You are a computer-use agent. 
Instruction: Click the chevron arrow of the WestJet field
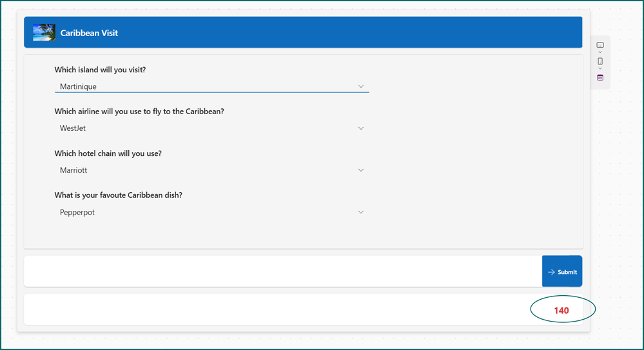click(360, 128)
